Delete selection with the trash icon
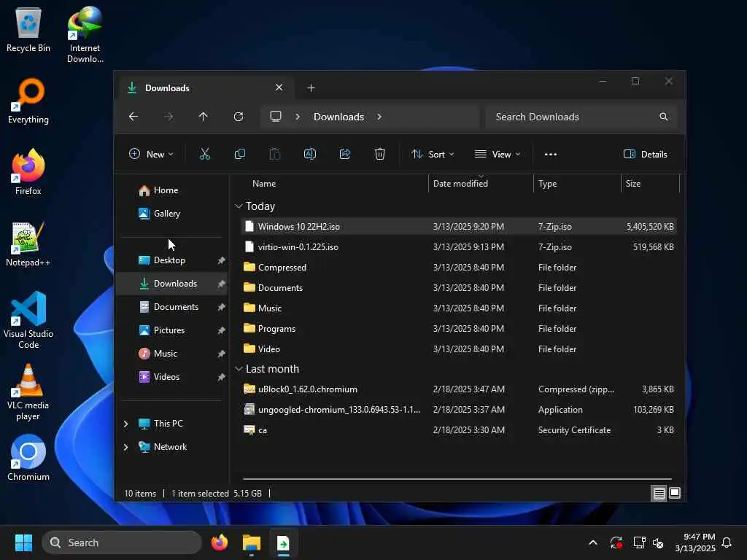747x560 pixels. (379, 154)
